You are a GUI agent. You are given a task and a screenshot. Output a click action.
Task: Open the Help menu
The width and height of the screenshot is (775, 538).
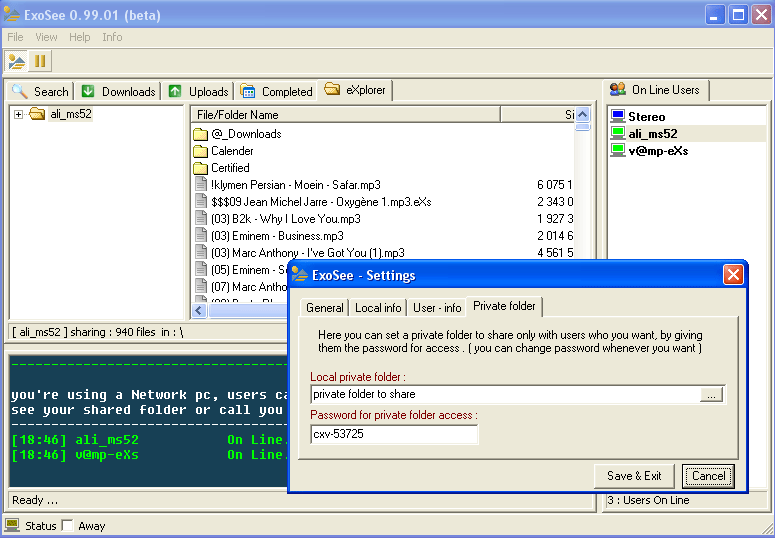click(80, 37)
